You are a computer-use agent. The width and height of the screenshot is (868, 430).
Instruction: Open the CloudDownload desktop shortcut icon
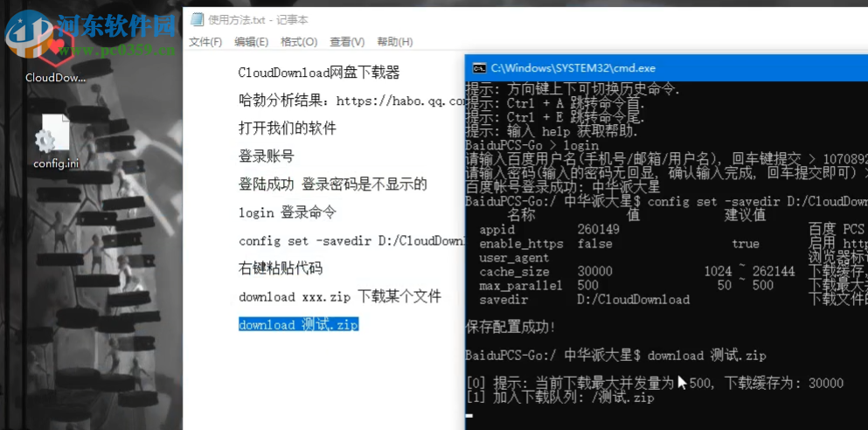pyautogui.click(x=55, y=47)
